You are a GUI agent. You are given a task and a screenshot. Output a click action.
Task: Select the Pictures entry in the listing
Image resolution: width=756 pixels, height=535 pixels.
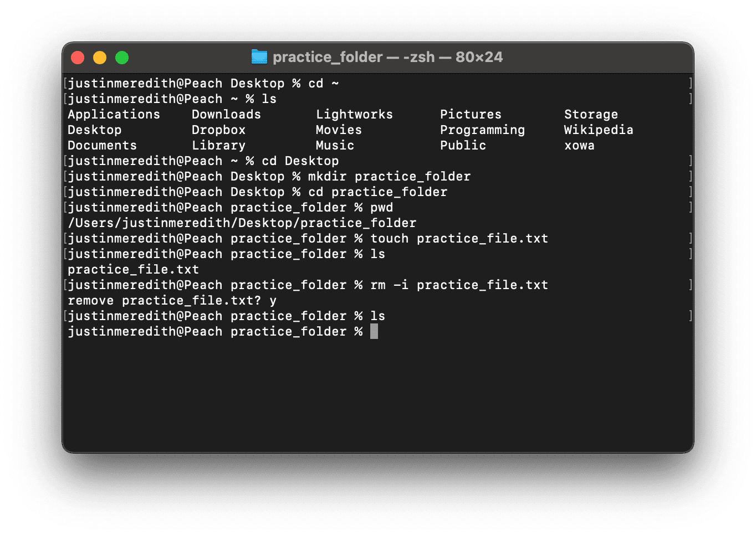click(x=471, y=114)
